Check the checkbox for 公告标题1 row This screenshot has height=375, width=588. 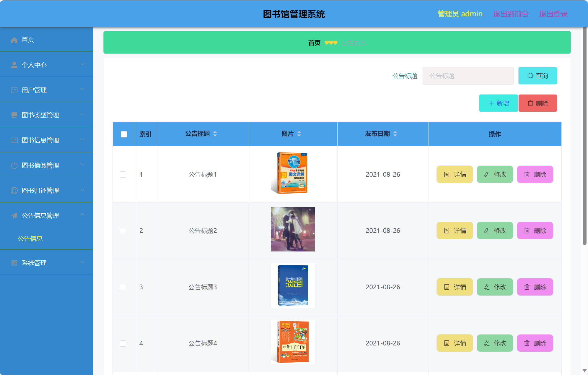pos(123,174)
